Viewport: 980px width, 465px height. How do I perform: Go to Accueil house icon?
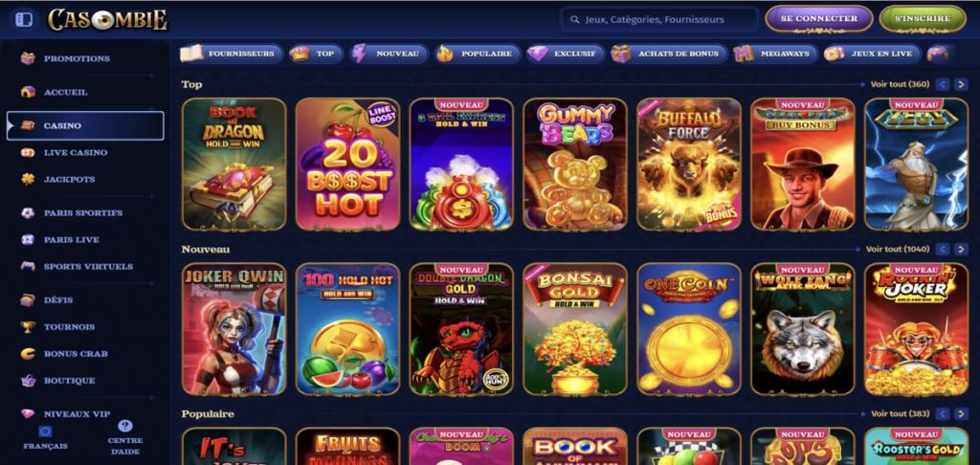tap(28, 92)
